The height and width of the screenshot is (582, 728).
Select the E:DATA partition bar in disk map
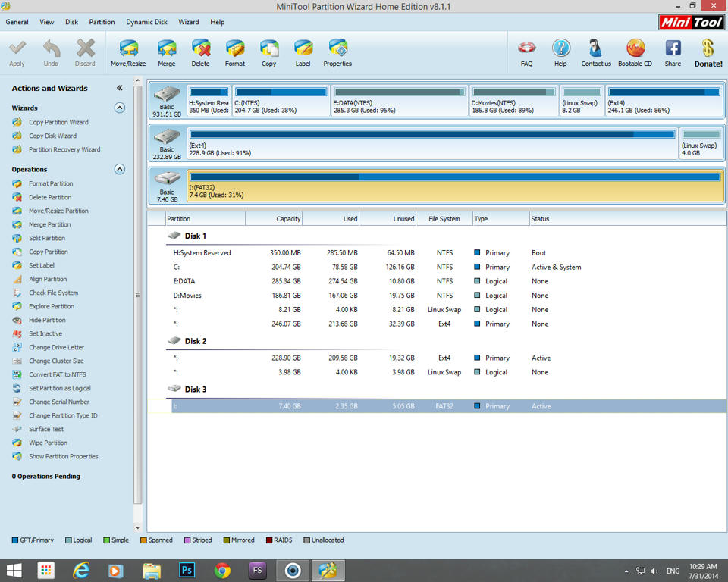400,100
